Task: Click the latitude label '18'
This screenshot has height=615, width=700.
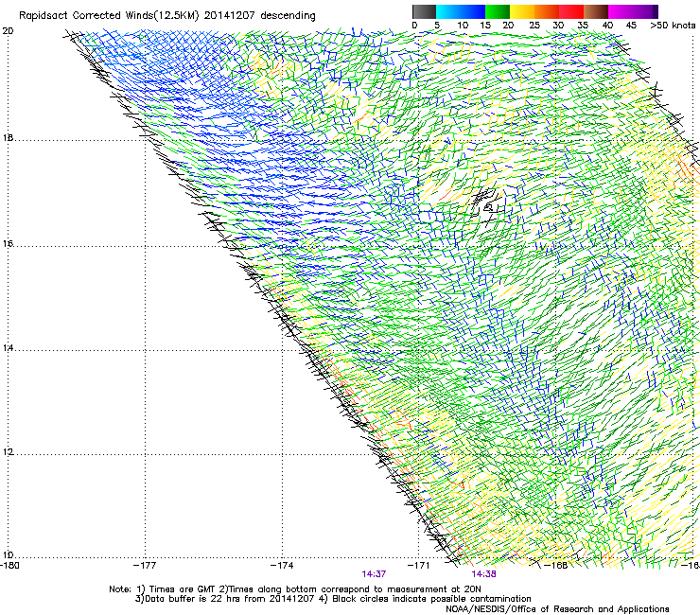Action: (x=8, y=138)
